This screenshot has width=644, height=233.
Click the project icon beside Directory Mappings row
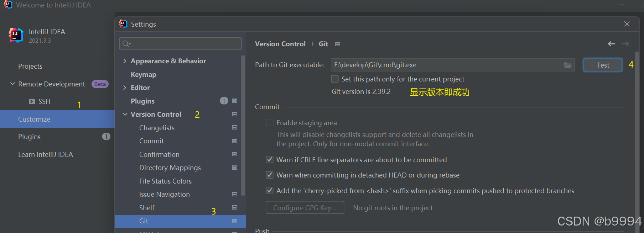pyautogui.click(x=234, y=168)
